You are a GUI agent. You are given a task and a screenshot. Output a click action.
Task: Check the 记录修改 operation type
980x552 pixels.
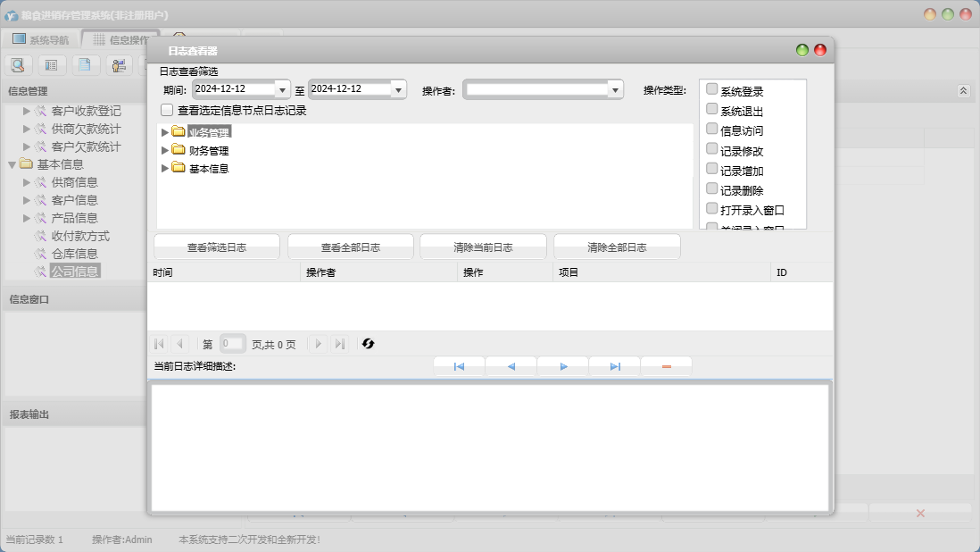(x=711, y=149)
